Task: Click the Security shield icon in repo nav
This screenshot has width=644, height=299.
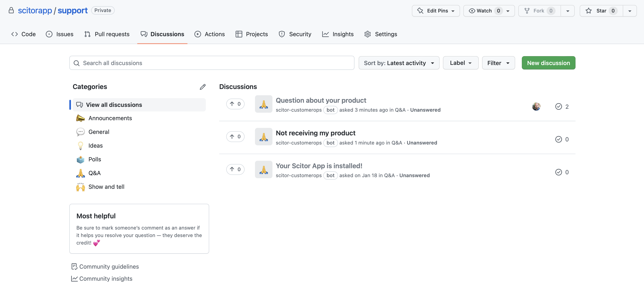Action: (282, 34)
